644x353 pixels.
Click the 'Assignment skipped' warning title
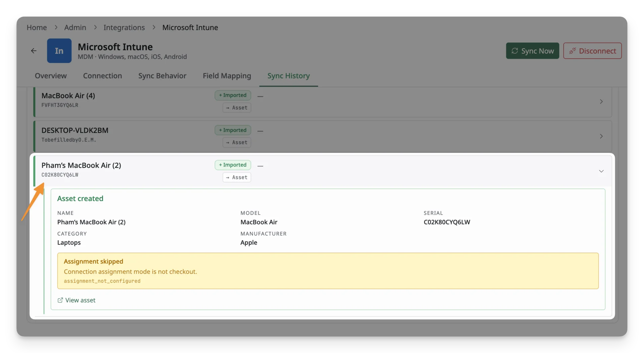93,261
